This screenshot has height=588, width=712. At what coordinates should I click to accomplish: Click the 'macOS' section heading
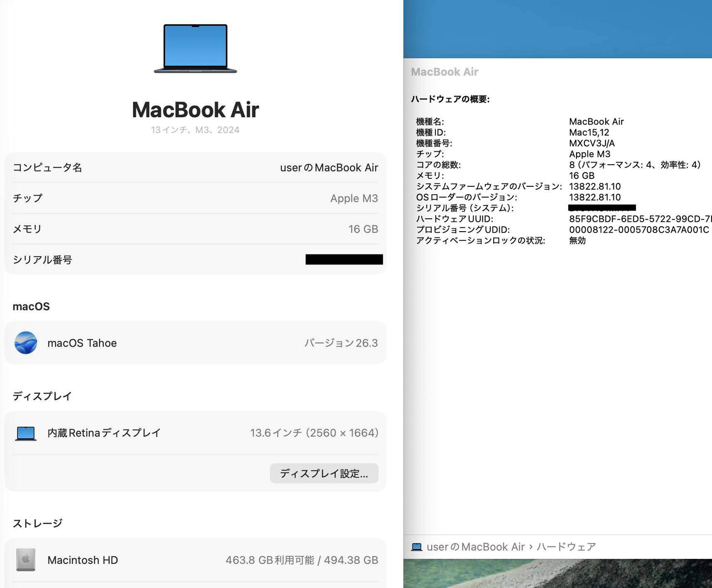pos(31,307)
